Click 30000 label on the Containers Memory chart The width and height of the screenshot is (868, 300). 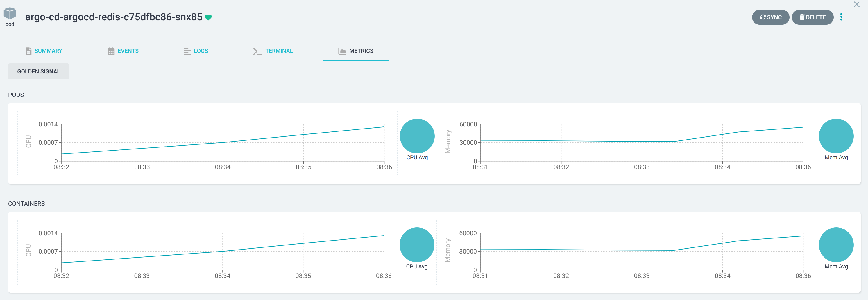coord(468,252)
